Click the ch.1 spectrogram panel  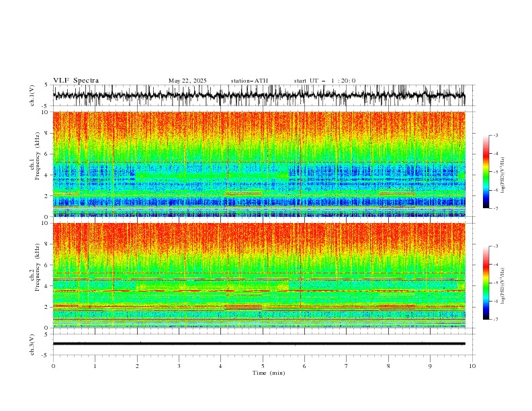pos(259,164)
